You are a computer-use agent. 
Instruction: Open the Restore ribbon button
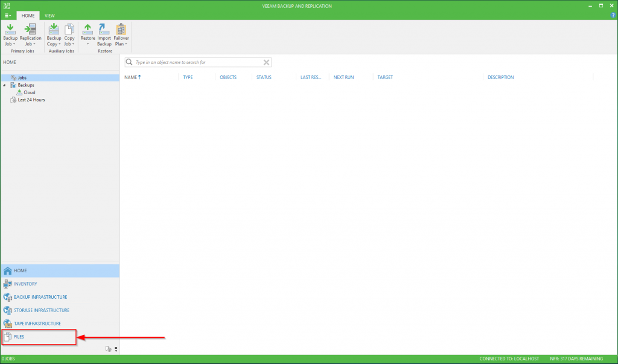point(88,34)
